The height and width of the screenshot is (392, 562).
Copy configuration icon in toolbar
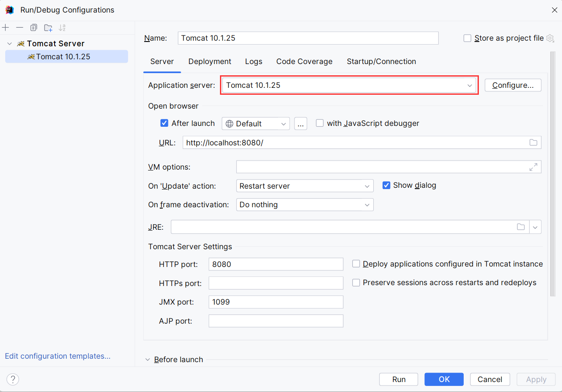click(x=34, y=28)
